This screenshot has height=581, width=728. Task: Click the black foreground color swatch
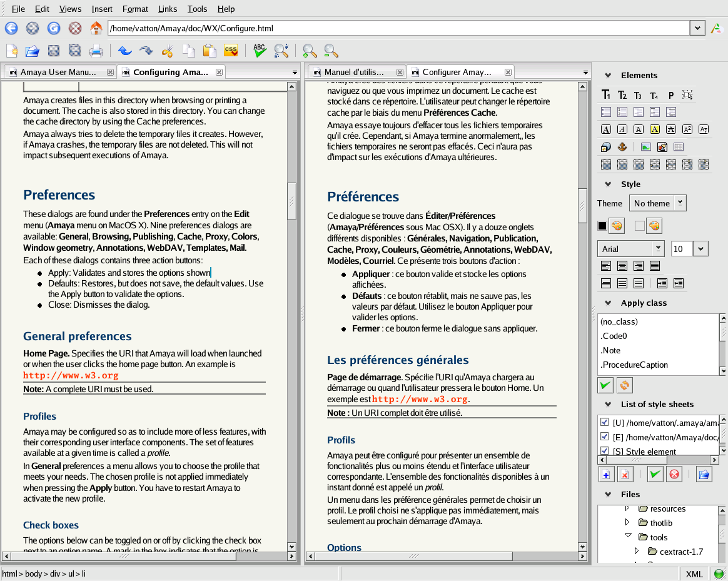pyautogui.click(x=602, y=226)
